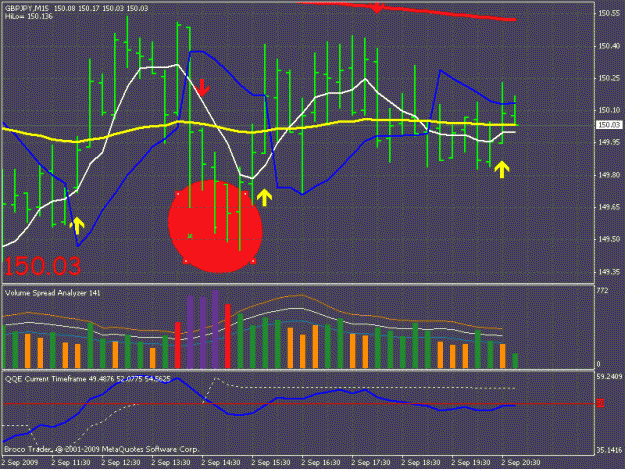The width and height of the screenshot is (625, 469).
Task: Click the white current price tag 150.03
Action: click(x=609, y=125)
